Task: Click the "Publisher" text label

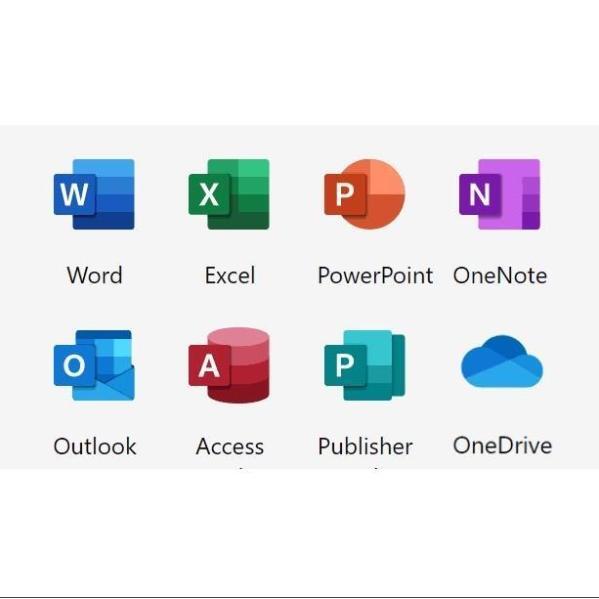Action: point(365,446)
